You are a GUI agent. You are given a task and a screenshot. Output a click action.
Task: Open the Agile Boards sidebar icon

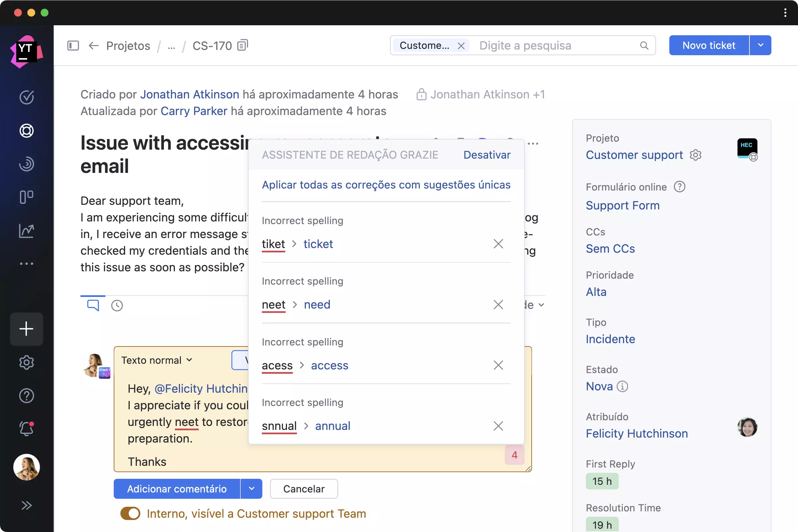click(27, 197)
